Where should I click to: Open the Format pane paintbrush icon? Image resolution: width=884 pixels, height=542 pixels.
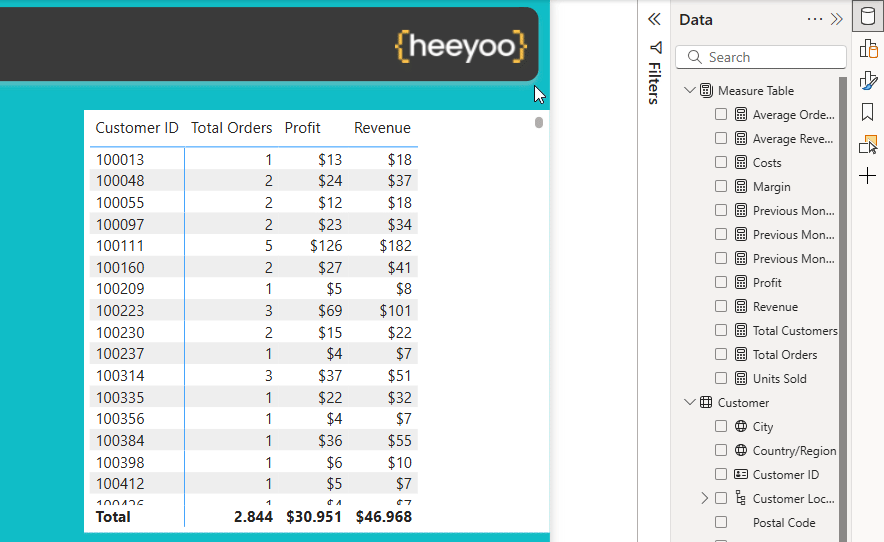[868, 81]
